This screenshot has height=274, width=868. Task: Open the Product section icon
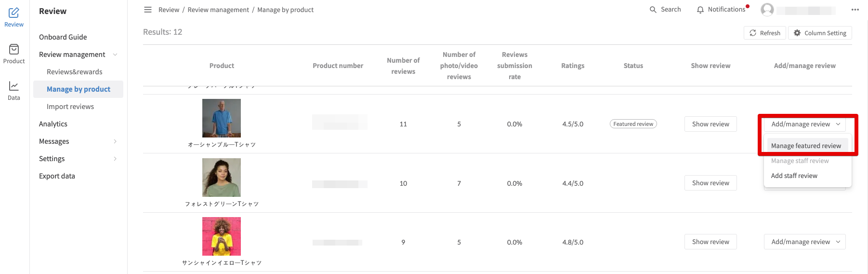point(14,50)
